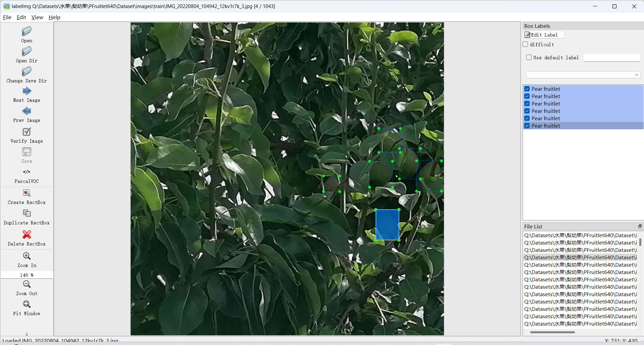This screenshot has width=644, height=345.
Task: Open the Edit menu
Action: [x=21, y=17]
